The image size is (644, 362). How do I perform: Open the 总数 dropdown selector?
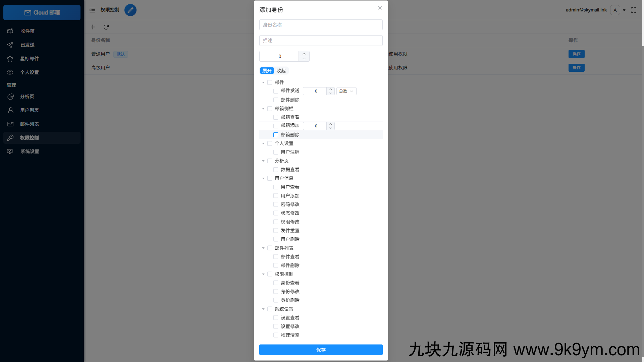[x=346, y=91]
